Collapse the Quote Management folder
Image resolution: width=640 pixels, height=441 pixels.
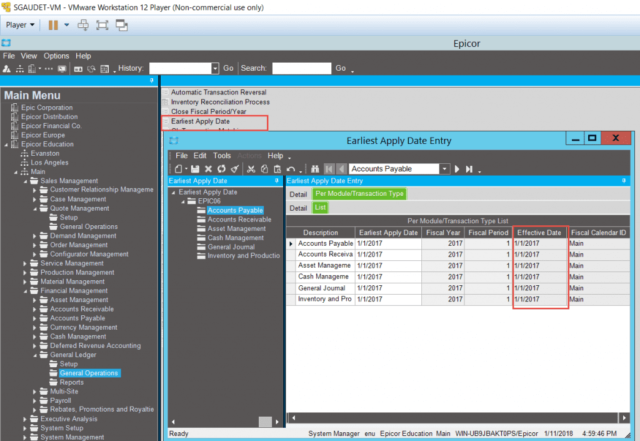tap(35, 209)
